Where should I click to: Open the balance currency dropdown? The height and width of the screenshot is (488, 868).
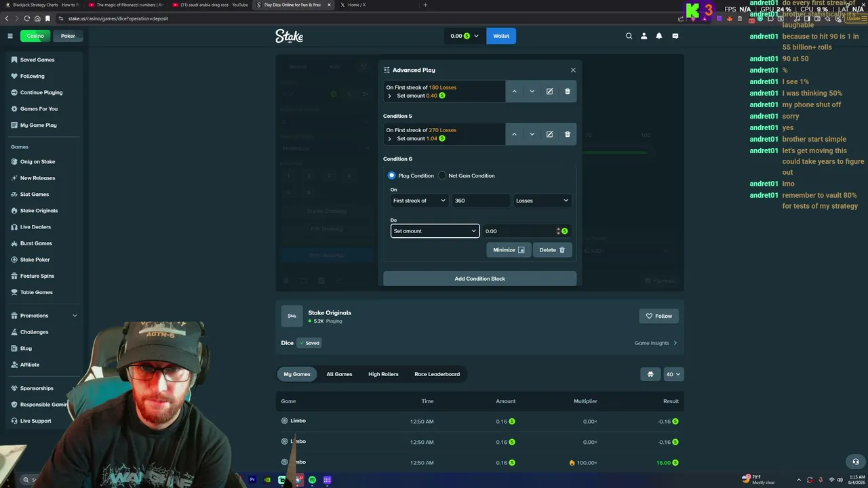tap(465, 36)
